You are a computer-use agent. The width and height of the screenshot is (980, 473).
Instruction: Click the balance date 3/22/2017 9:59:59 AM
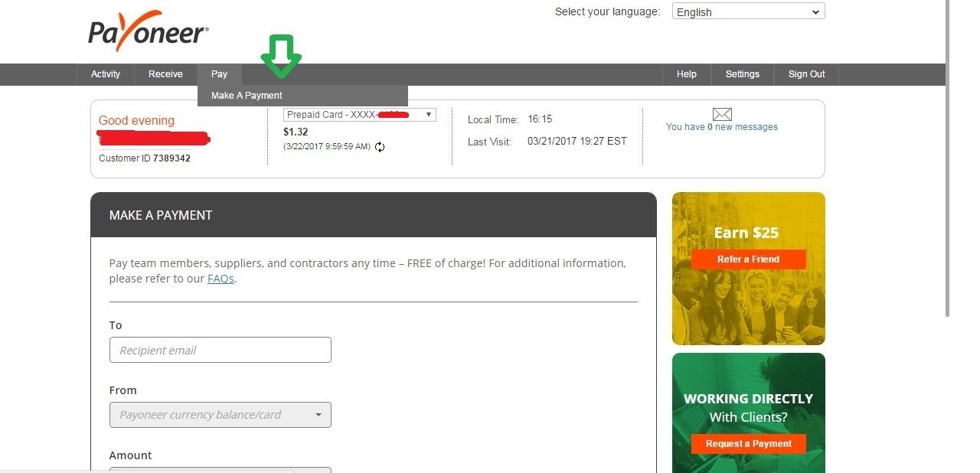tap(327, 146)
